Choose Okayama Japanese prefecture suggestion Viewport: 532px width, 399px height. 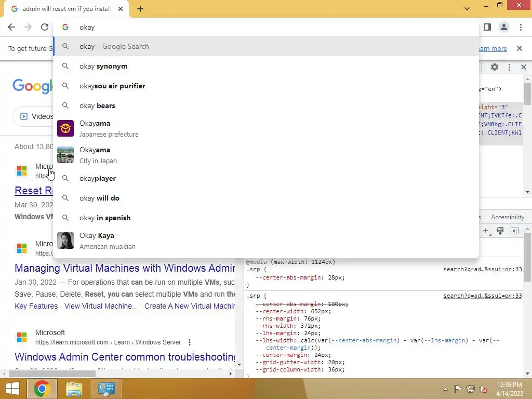point(266,129)
